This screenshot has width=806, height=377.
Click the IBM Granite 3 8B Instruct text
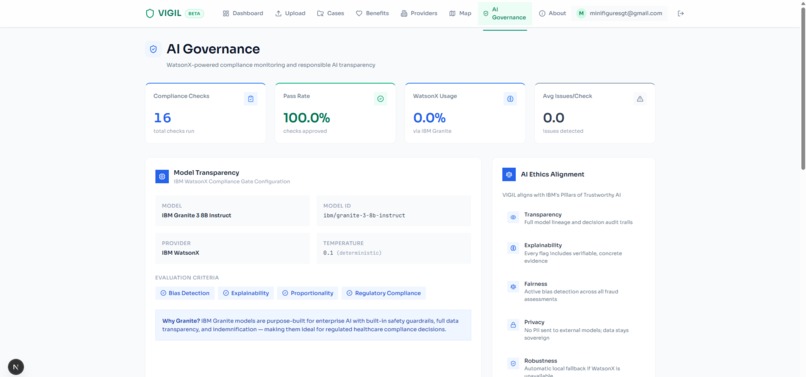point(196,216)
